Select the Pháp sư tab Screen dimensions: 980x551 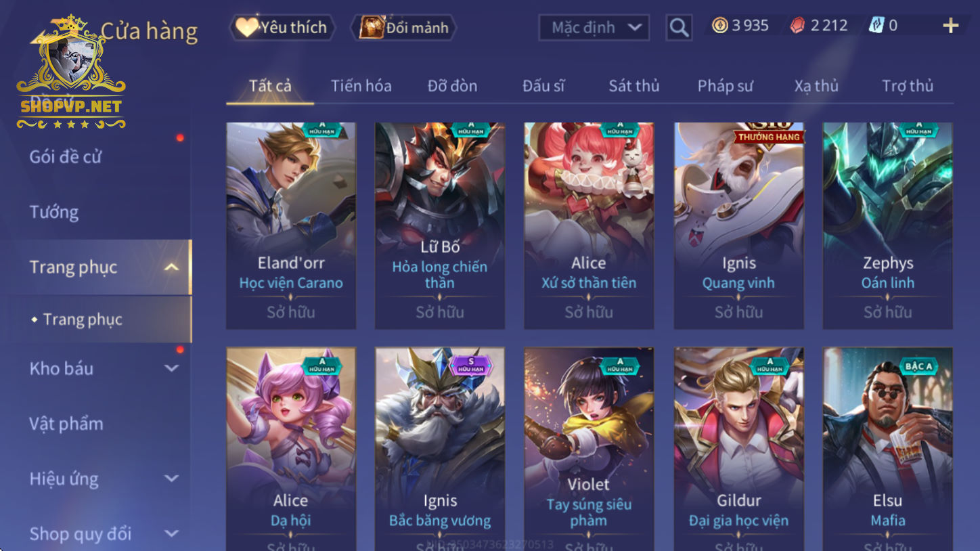725,86
